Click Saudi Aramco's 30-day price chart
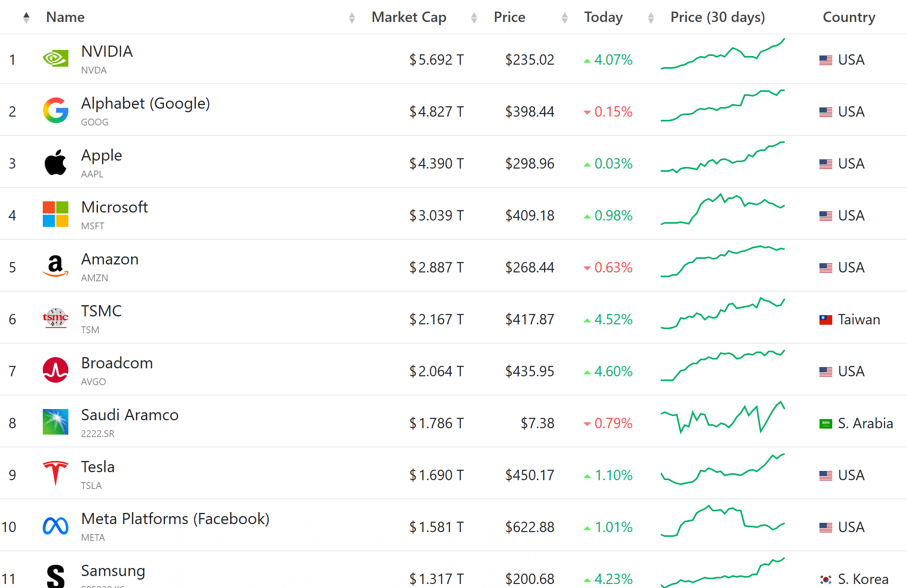907x588 pixels. pyautogui.click(x=723, y=417)
